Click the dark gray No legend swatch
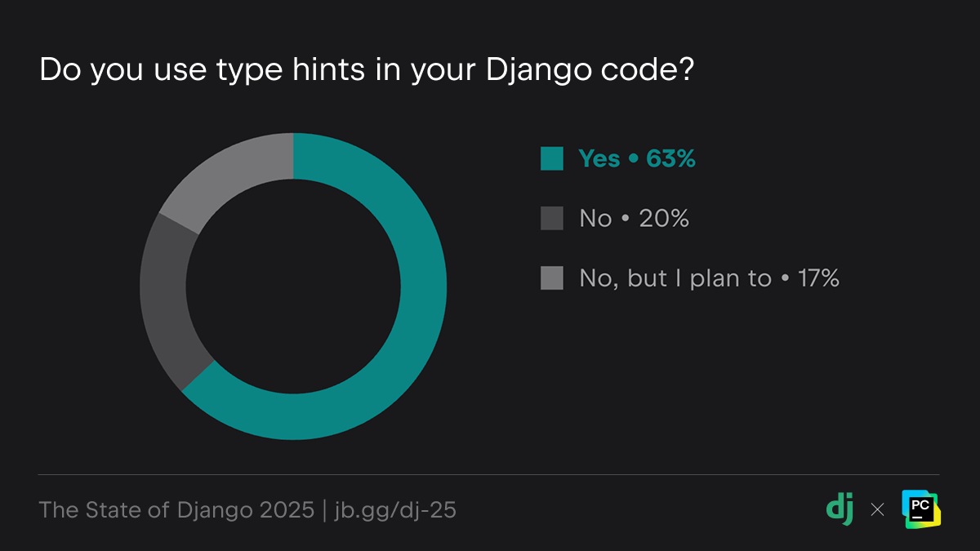The height and width of the screenshot is (551, 980). click(552, 218)
